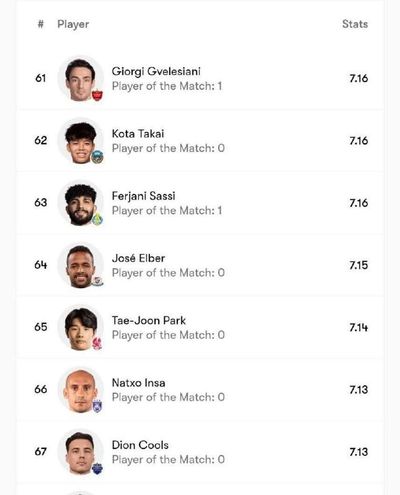Image resolution: width=400 pixels, height=495 pixels.
Task: Sort by the Stats column header
Action: coord(355,24)
